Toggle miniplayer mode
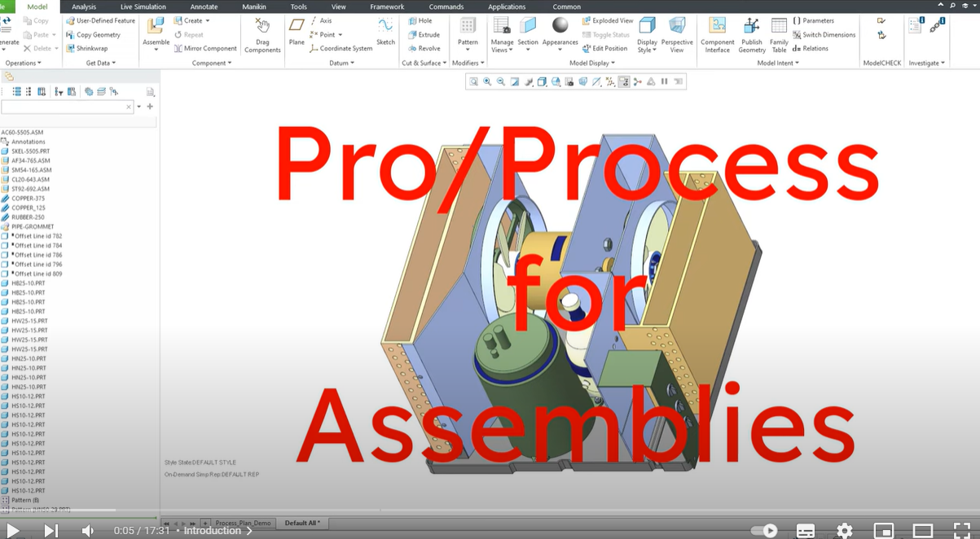980x539 pixels. 883,531
